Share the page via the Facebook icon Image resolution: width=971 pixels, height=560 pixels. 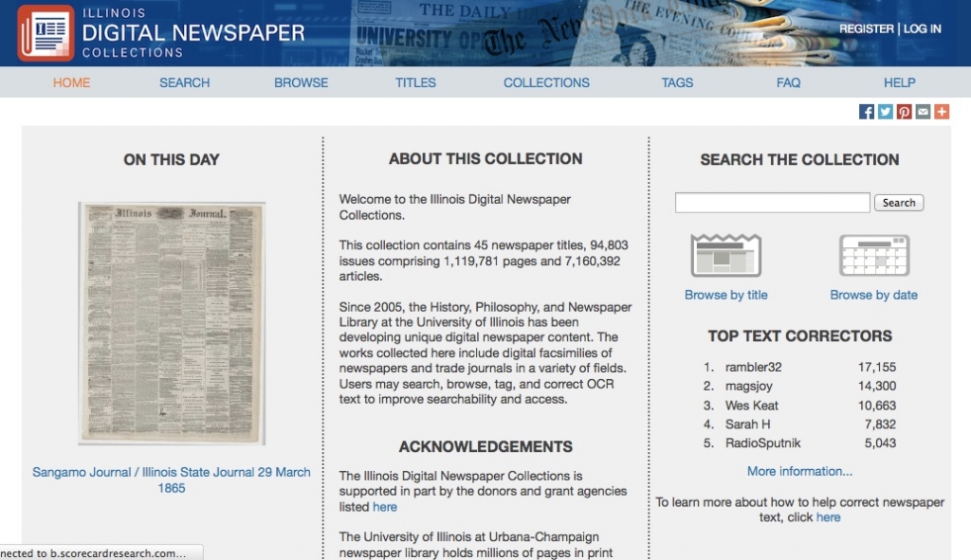(x=866, y=111)
